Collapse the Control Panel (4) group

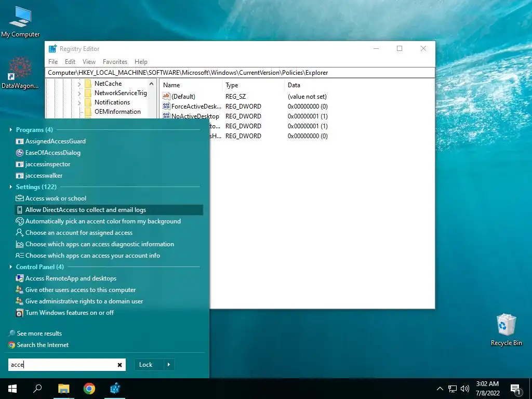(11, 267)
